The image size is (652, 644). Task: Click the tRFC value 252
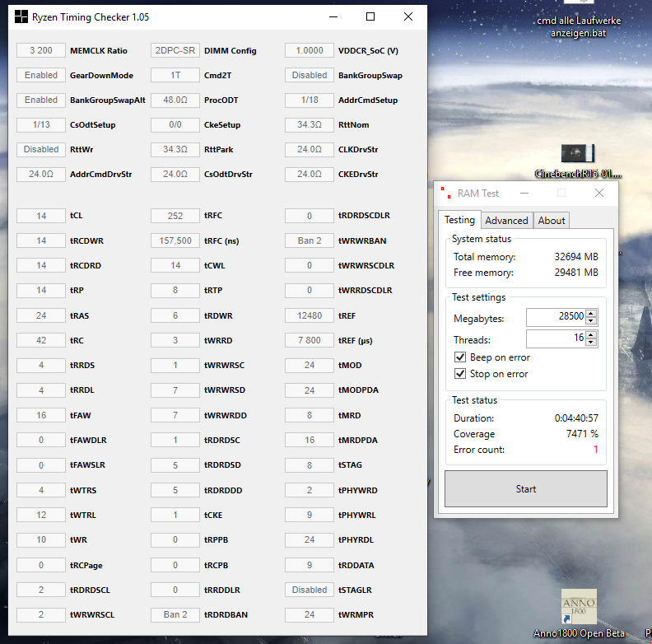[x=175, y=216]
